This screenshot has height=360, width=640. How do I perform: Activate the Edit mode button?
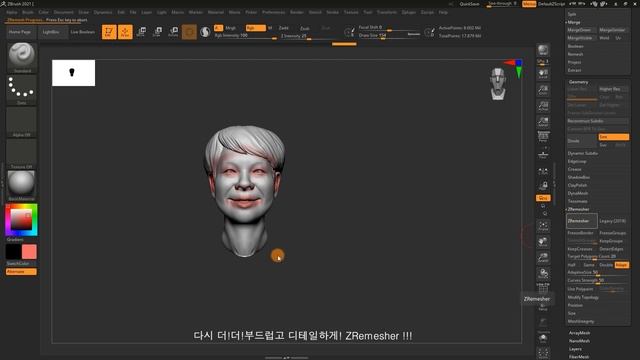click(x=109, y=32)
